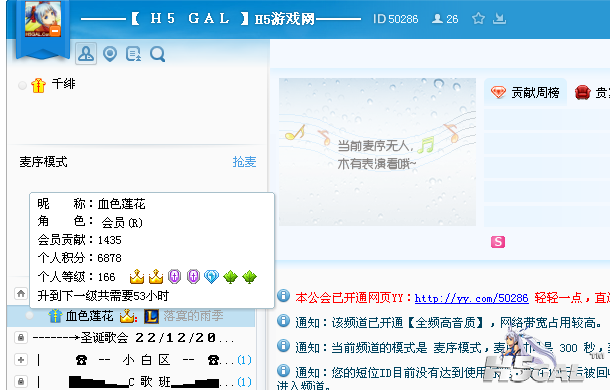Click the info icon before 您的短位ID notice
This screenshot has height=390, width=610.
(x=284, y=371)
